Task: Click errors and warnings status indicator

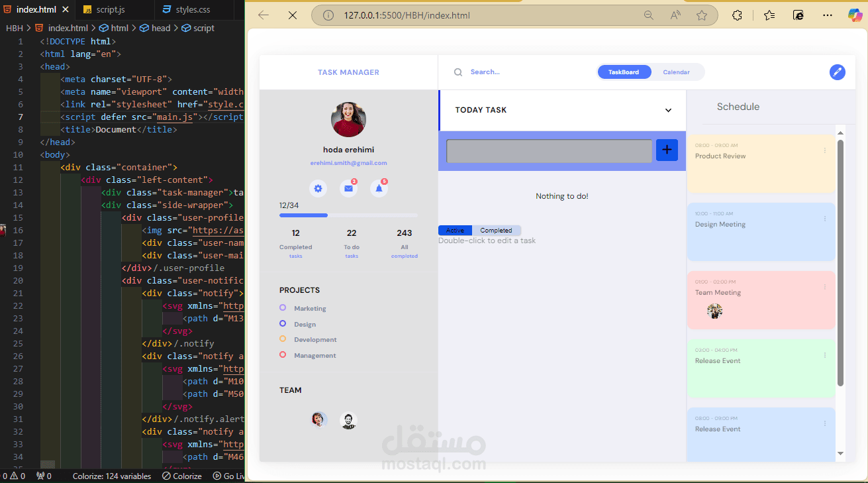Action: click(14, 476)
